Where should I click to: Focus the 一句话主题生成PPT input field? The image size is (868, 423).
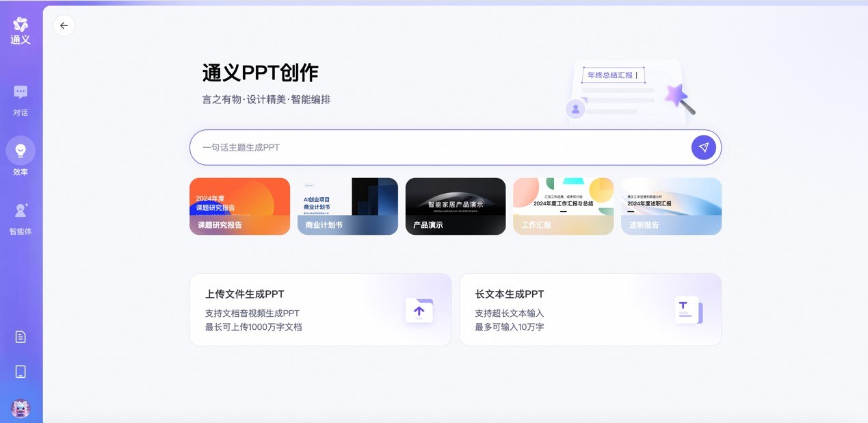[440, 147]
